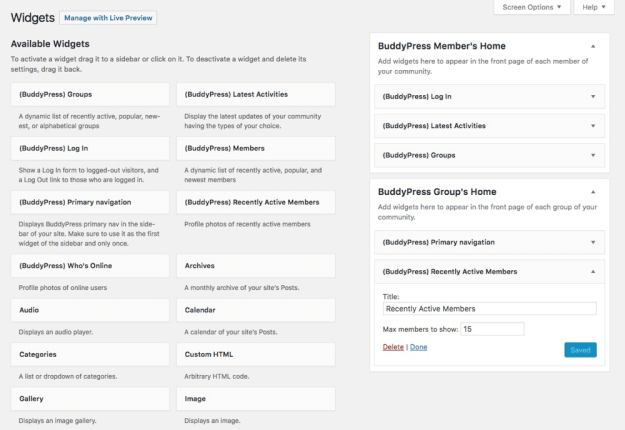This screenshot has width=625, height=430.
Task: Select the Gallery available widget
Action: pos(90,399)
